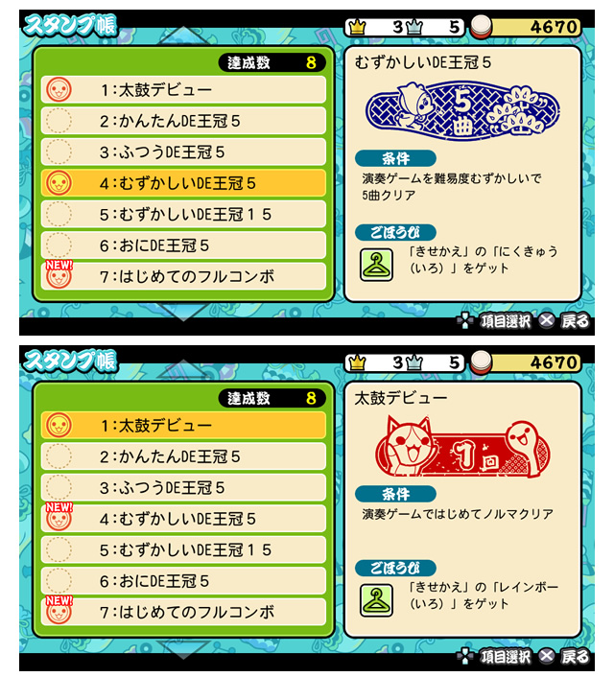Viewport: 614px width, 700px height.
Task: Select highlighted 1:太鼓デビュー entry in bottom list
Action: pos(183,425)
